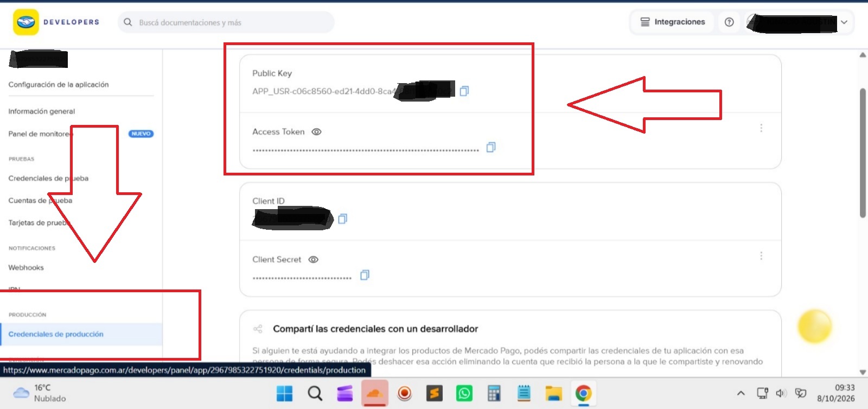This screenshot has height=409, width=868.
Task: Open the volume control in system tray
Action: [x=781, y=393]
